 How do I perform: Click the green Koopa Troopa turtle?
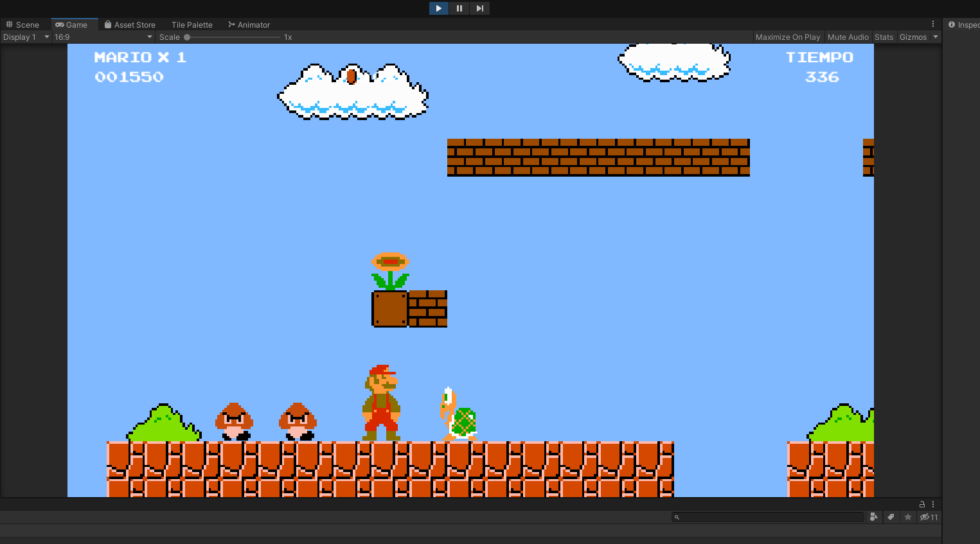pyautogui.click(x=459, y=414)
